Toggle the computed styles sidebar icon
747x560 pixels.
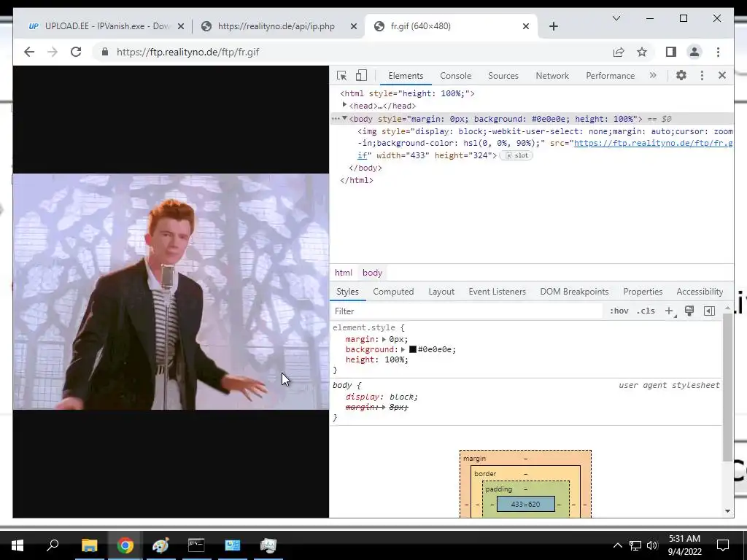click(x=709, y=311)
